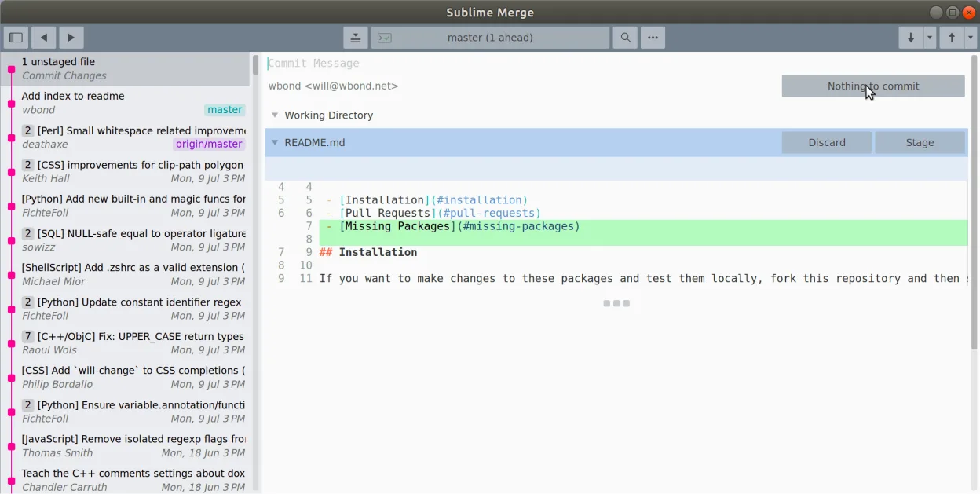Pull changes with the down arrow button
This screenshot has width=980, height=494.
click(911, 37)
